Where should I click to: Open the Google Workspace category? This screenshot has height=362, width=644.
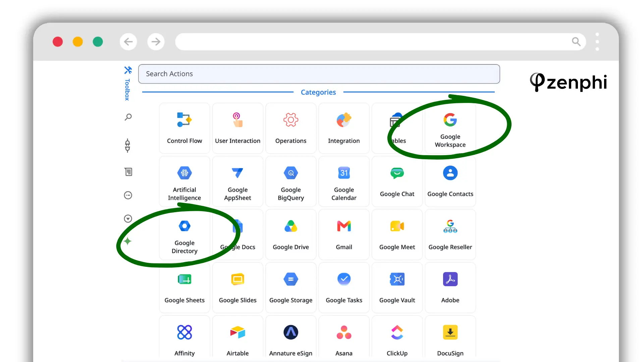pos(450,128)
